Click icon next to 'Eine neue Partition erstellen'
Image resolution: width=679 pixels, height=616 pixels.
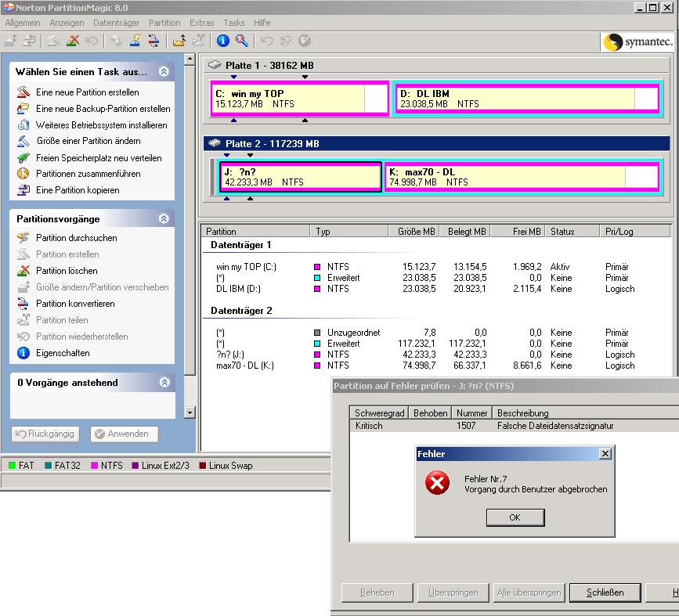23,92
